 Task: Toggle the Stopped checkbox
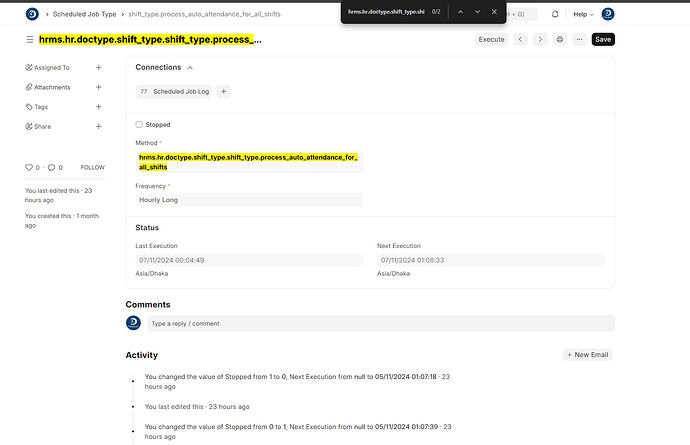click(139, 125)
